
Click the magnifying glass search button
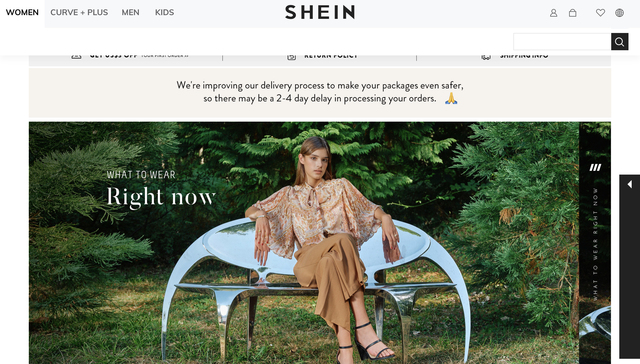pyautogui.click(x=619, y=42)
